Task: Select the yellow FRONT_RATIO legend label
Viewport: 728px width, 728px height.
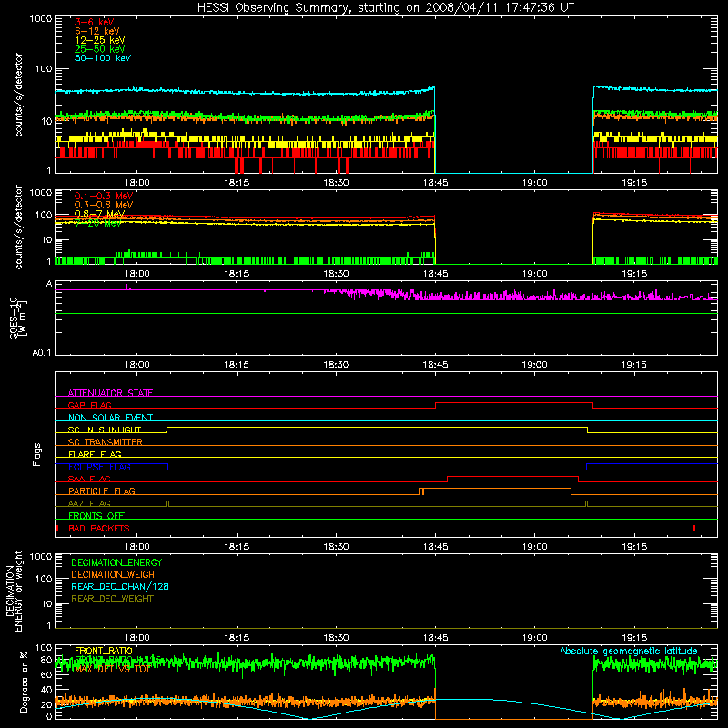Action: tap(104, 651)
